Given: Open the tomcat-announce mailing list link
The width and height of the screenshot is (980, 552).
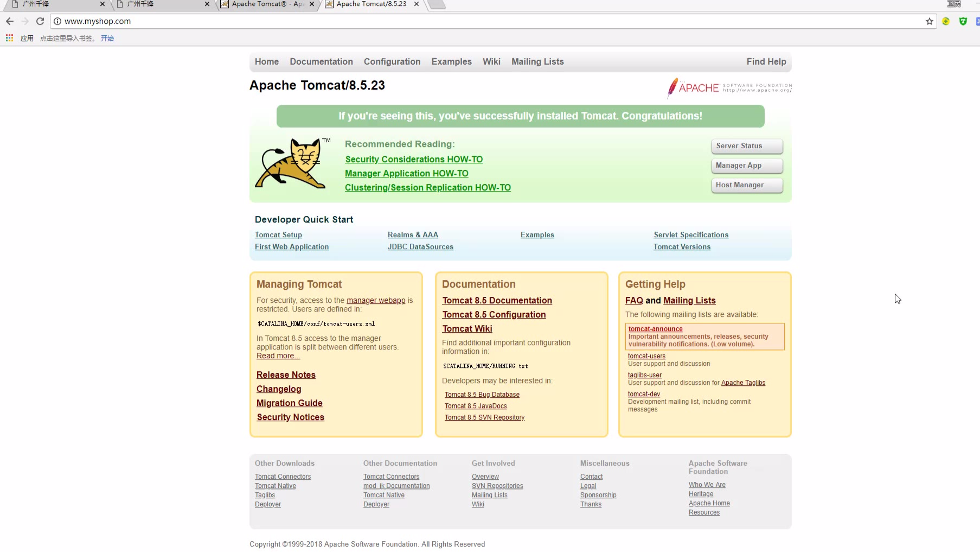Looking at the screenshot, I should pyautogui.click(x=655, y=329).
